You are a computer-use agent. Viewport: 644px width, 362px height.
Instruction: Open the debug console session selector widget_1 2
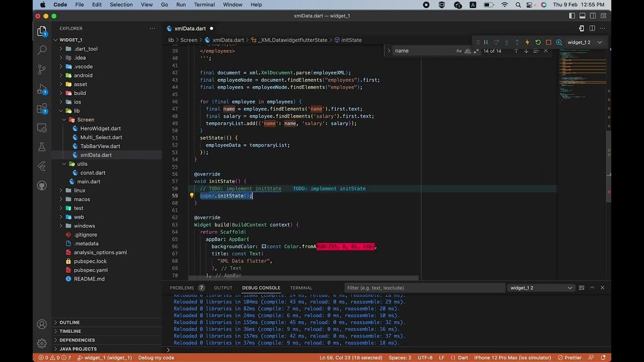(541, 288)
